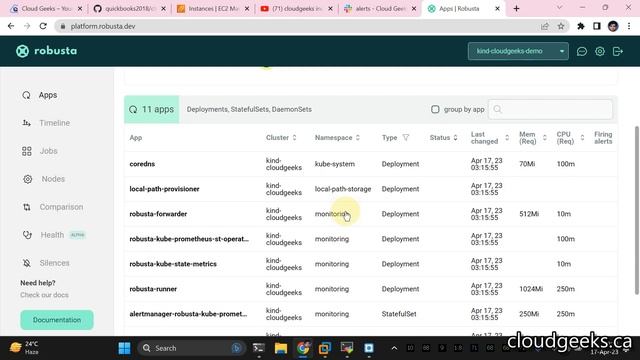Open the browser extensions puzzle icon
This screenshot has width=640, height=360.
coord(581,26)
